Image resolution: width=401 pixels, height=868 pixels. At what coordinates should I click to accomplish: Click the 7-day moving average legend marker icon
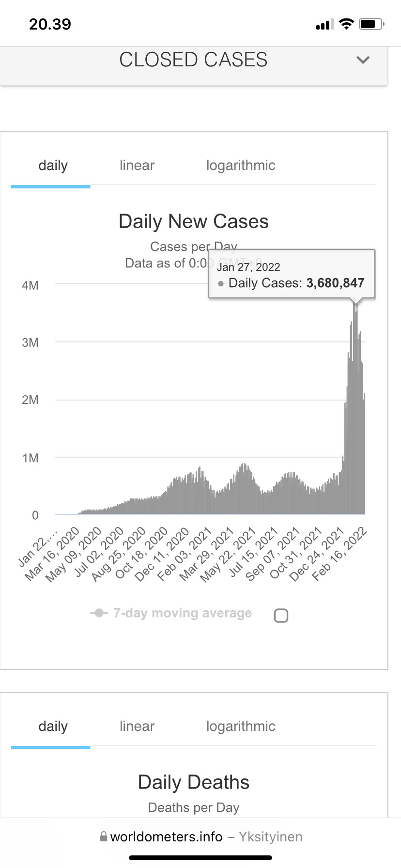point(99,613)
